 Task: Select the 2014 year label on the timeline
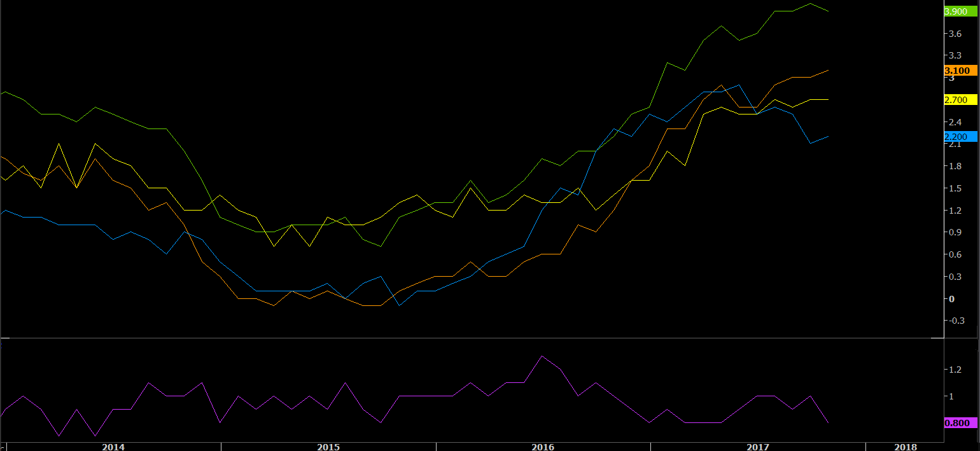(113, 447)
